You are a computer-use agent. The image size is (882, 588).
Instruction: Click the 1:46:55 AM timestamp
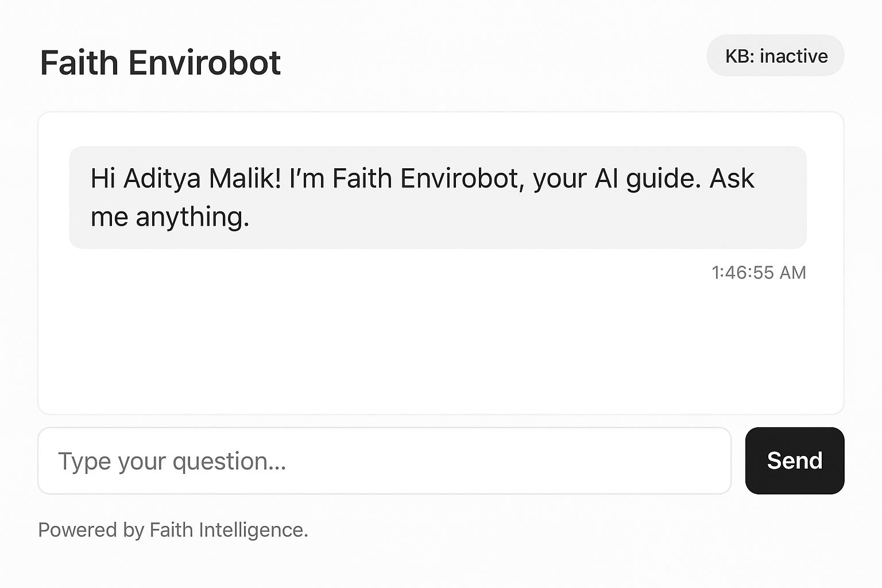point(759,272)
